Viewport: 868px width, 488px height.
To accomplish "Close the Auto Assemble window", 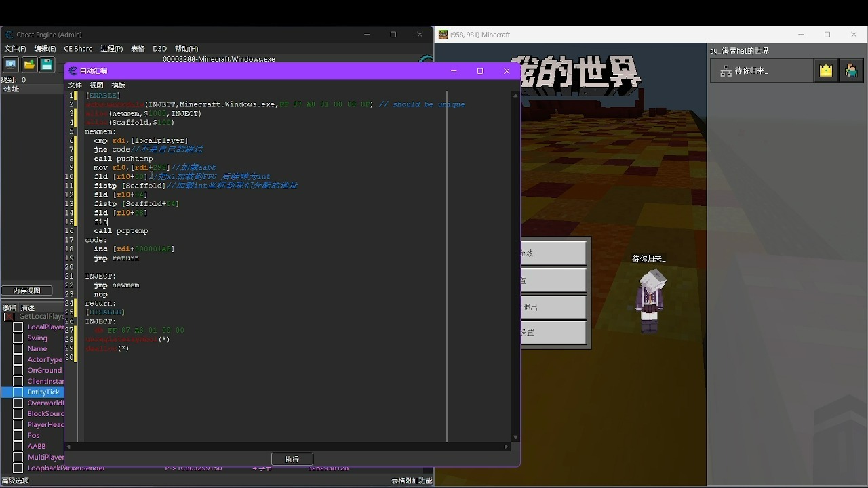I will 507,70.
